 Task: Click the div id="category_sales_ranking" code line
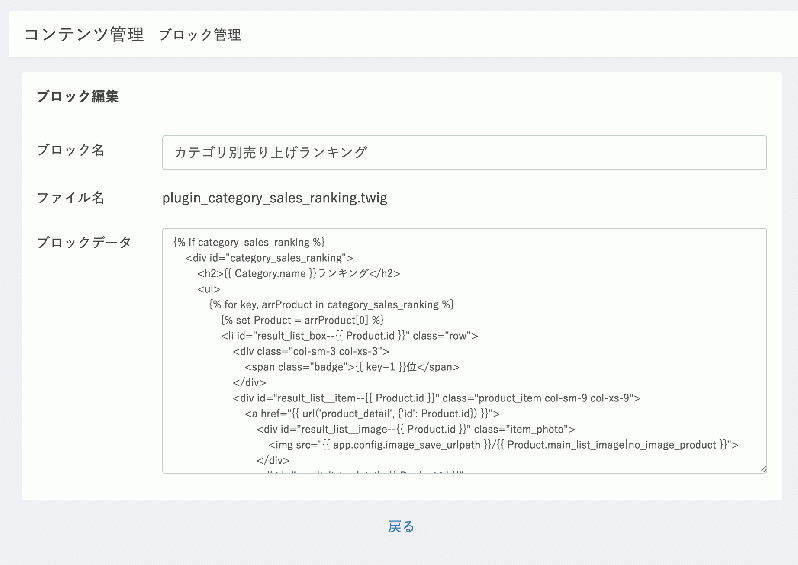point(269,258)
